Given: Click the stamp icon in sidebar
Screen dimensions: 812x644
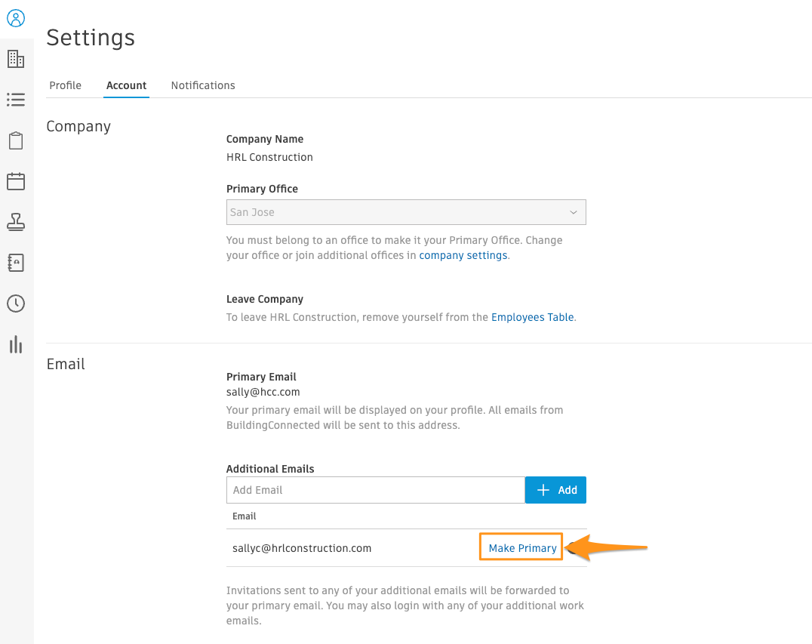Looking at the screenshot, I should click(x=16, y=222).
